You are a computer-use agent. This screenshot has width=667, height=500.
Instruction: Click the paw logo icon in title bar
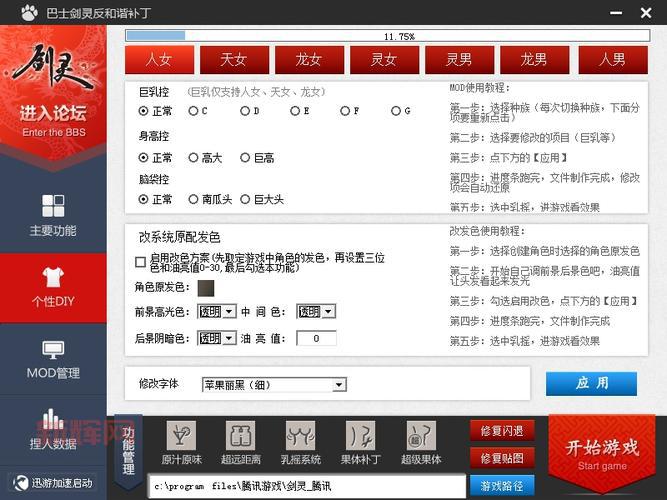coord(29,13)
